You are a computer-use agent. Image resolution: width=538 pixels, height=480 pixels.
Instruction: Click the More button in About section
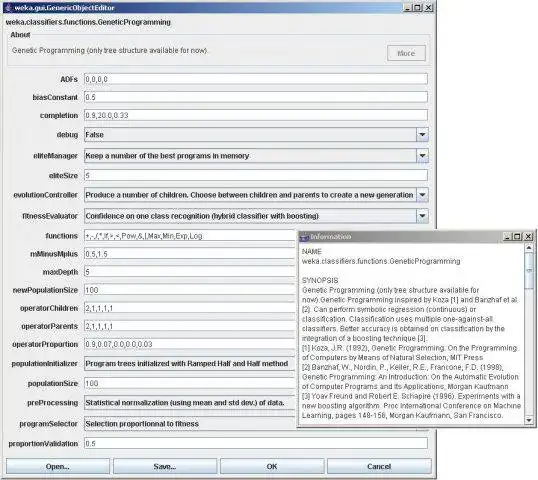click(x=406, y=53)
